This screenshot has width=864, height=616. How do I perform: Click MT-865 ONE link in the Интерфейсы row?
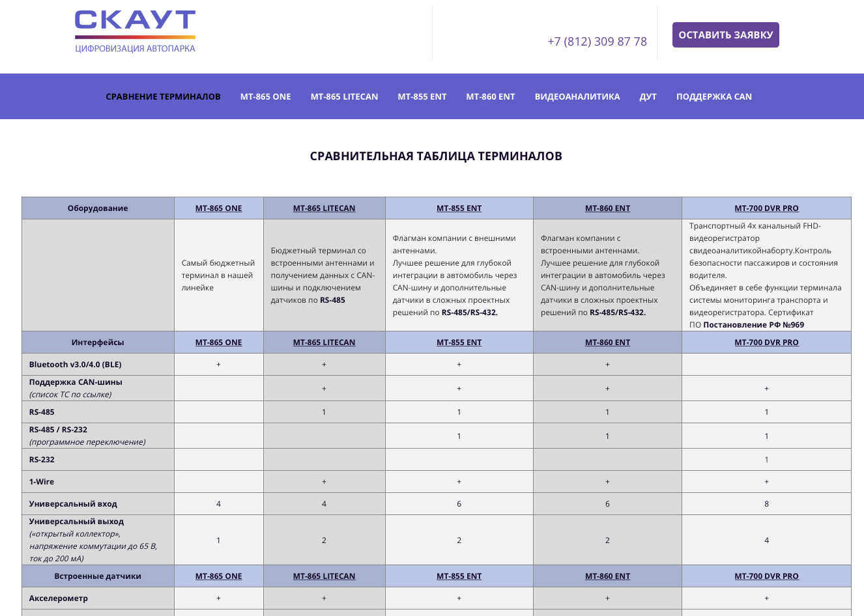[218, 343]
